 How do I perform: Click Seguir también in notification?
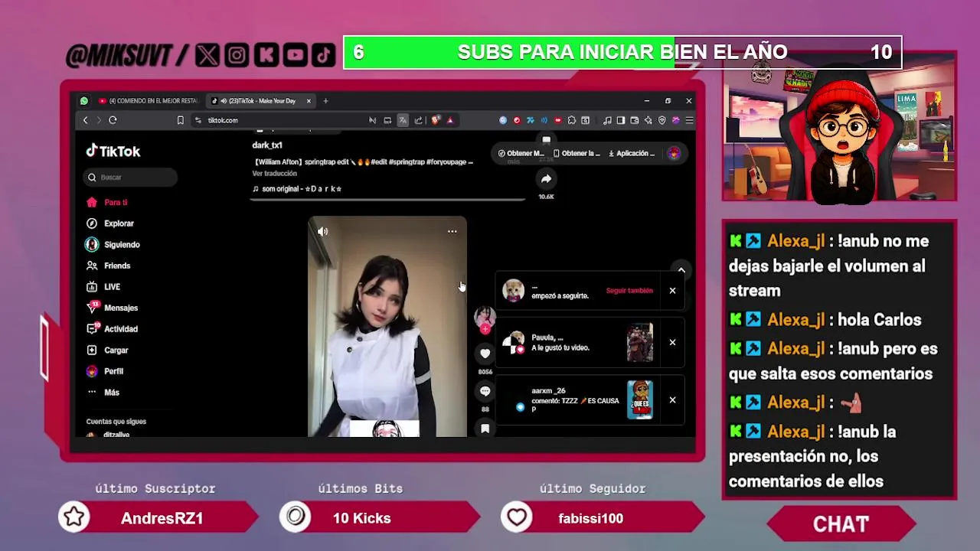point(629,291)
